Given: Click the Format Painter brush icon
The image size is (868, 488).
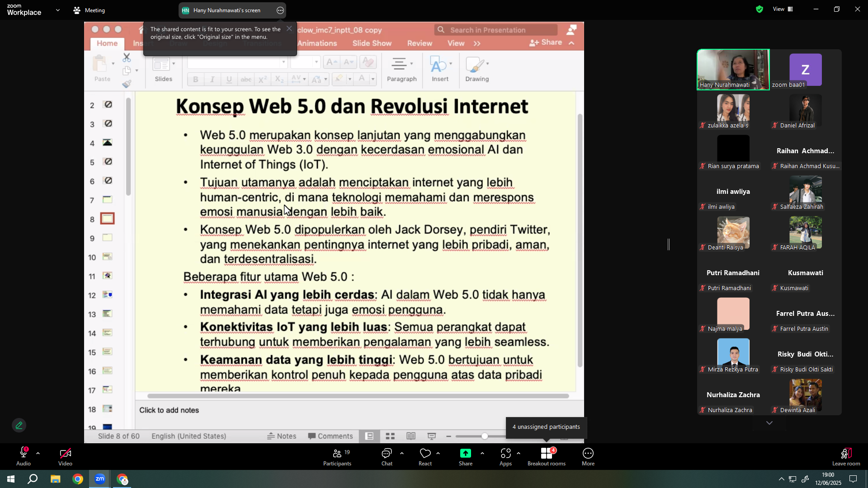Looking at the screenshot, I should (127, 84).
